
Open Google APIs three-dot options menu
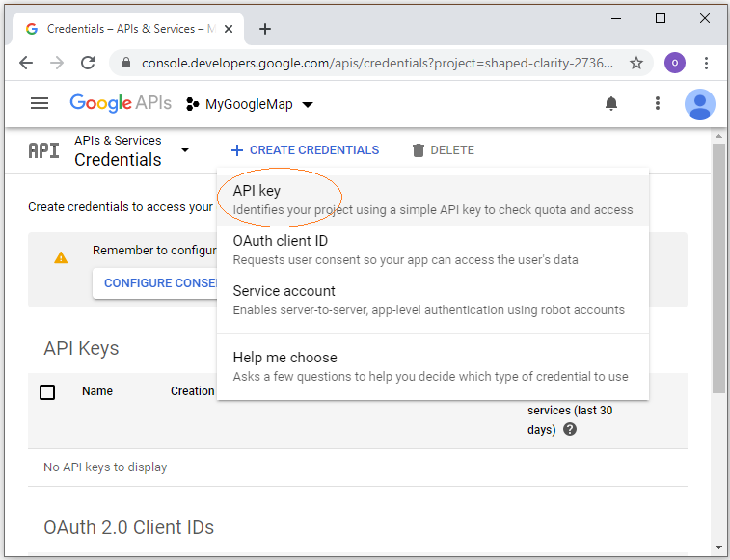658,103
